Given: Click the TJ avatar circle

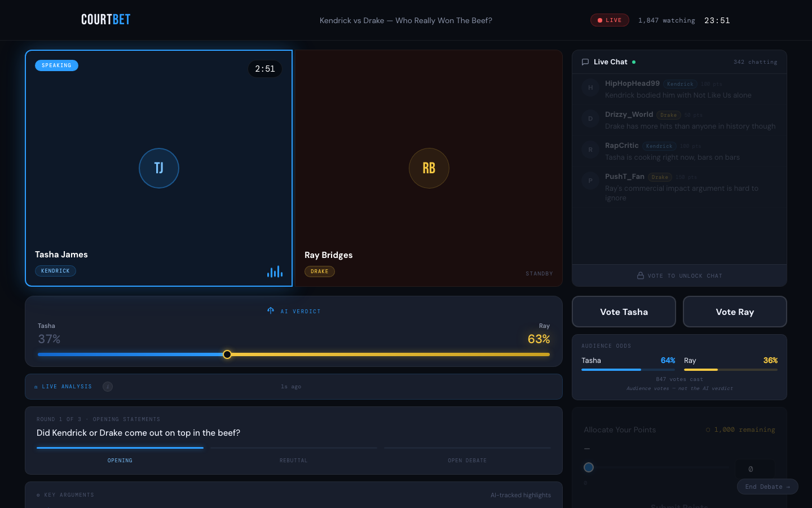Looking at the screenshot, I should pos(159,168).
